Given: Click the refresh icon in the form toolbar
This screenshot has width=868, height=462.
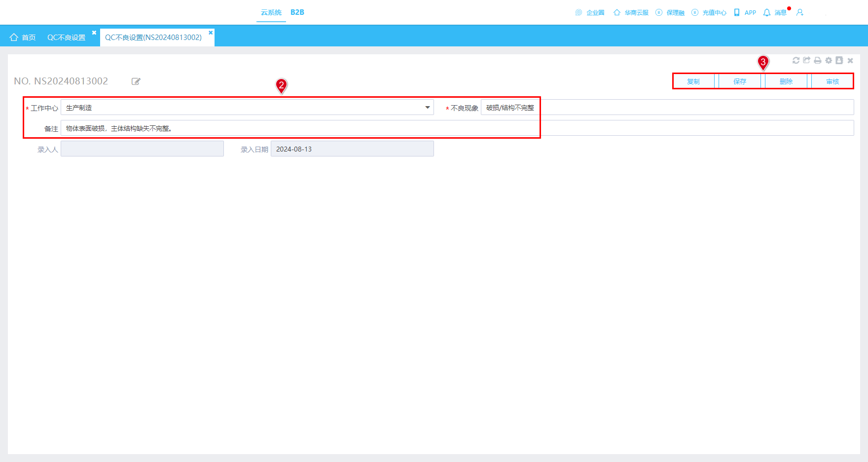Looking at the screenshot, I should 796,60.
